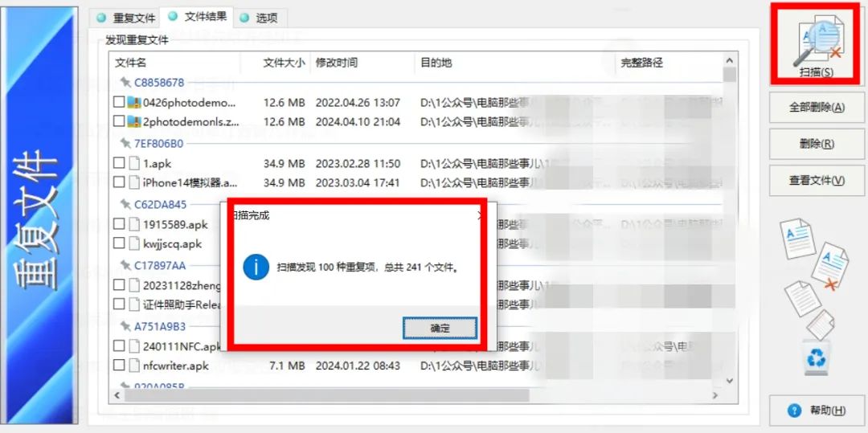
Task: Click the horizontal scrollbar thumb
Action: (x=326, y=395)
